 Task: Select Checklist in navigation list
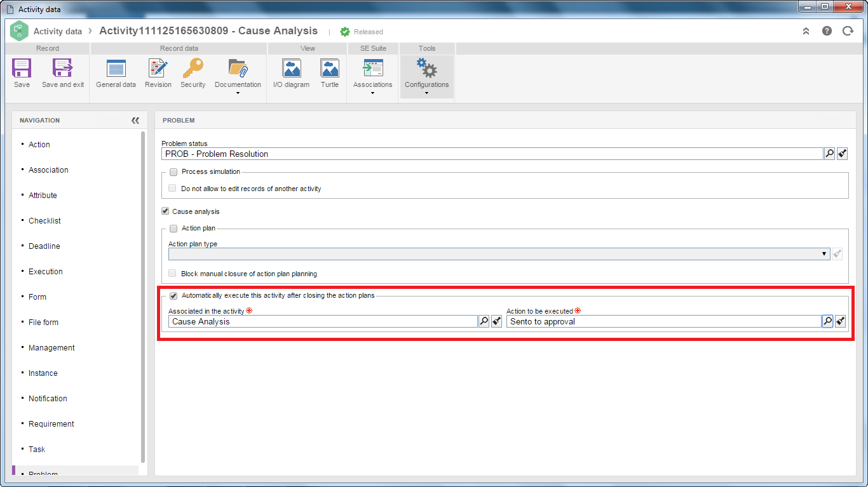(x=44, y=221)
